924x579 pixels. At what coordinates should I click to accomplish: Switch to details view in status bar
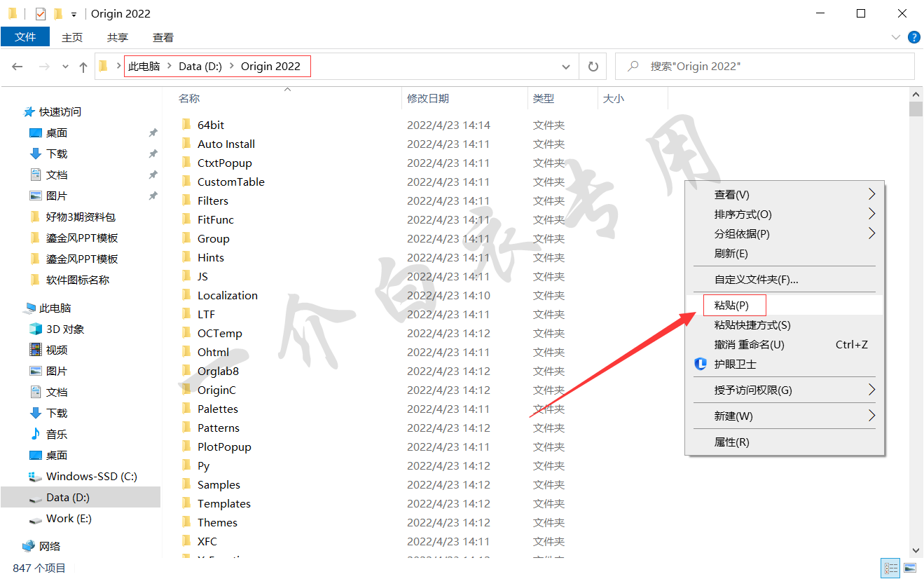coord(891,568)
